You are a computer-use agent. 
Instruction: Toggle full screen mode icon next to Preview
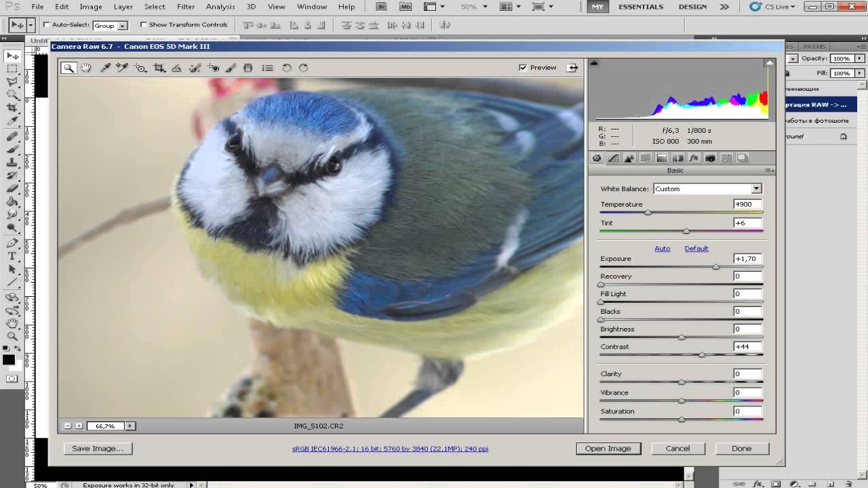(x=573, y=68)
